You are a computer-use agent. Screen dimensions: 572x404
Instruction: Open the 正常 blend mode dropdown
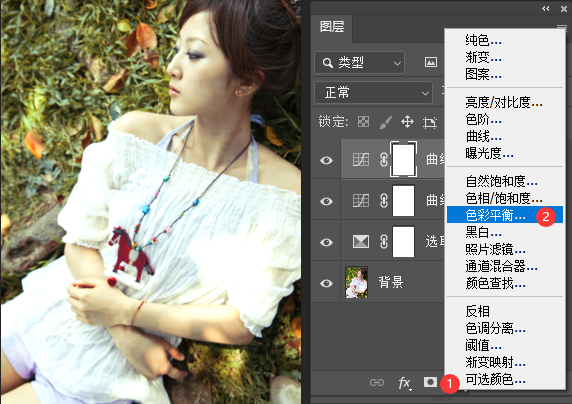click(x=374, y=93)
